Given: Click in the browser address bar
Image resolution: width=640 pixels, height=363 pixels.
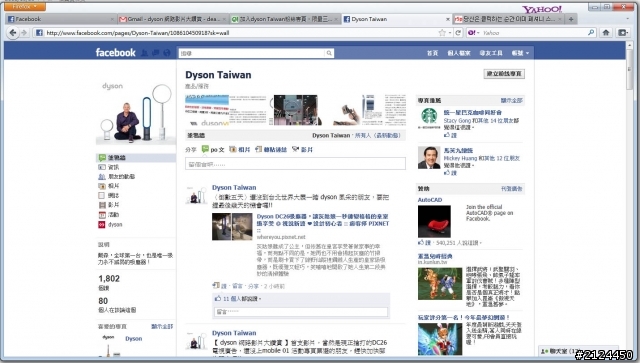Looking at the screenshot, I should tap(241, 33).
